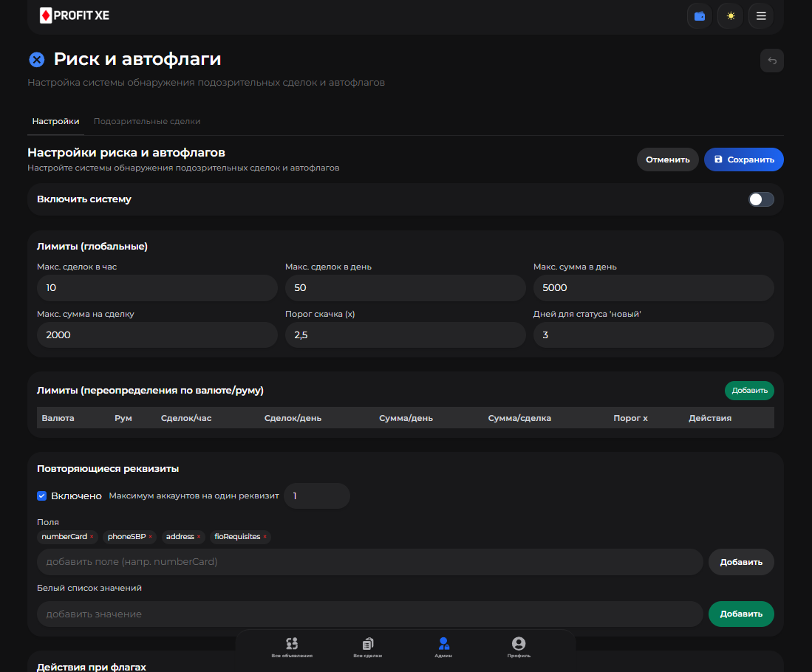Open 'Все сделки' in bottom navigation
812x672 pixels.
tap(368, 648)
